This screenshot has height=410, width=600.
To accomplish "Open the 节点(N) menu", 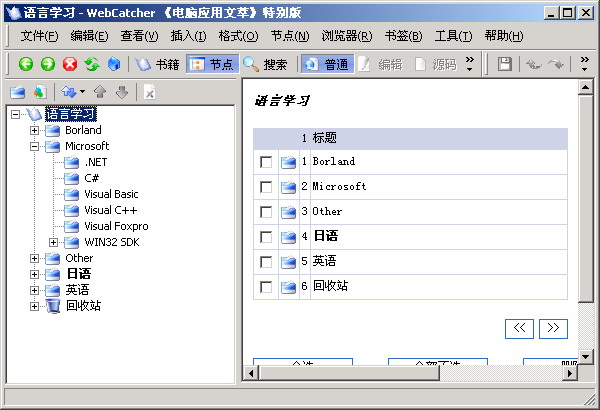I will pos(290,36).
